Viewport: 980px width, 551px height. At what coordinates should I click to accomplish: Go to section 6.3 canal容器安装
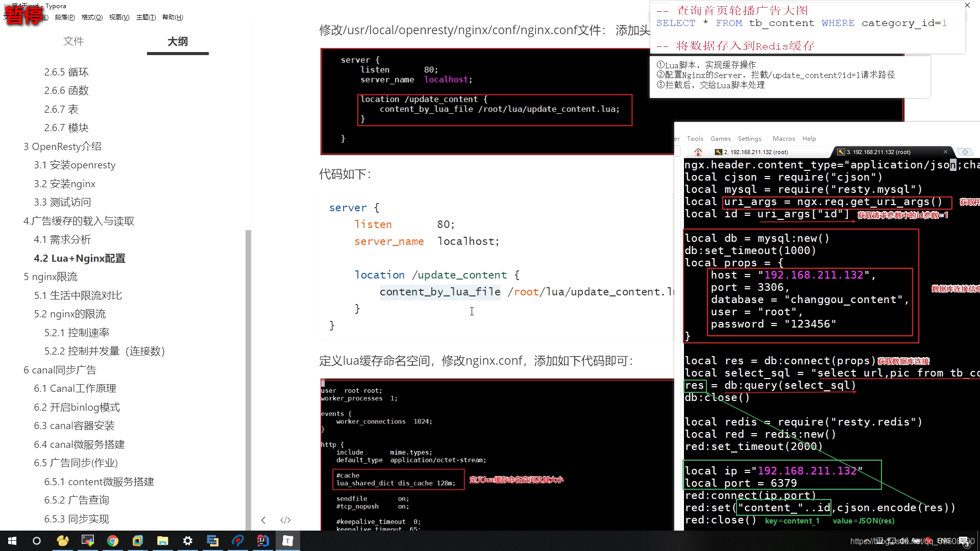75,425
